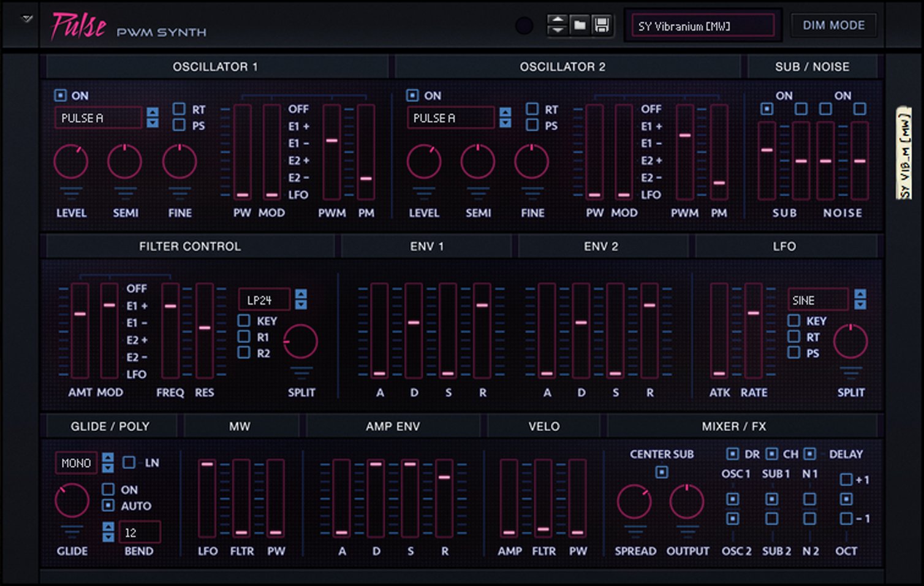Enable filter R1 checkbox
Viewport: 924px width, 586px height.
pyautogui.click(x=244, y=336)
